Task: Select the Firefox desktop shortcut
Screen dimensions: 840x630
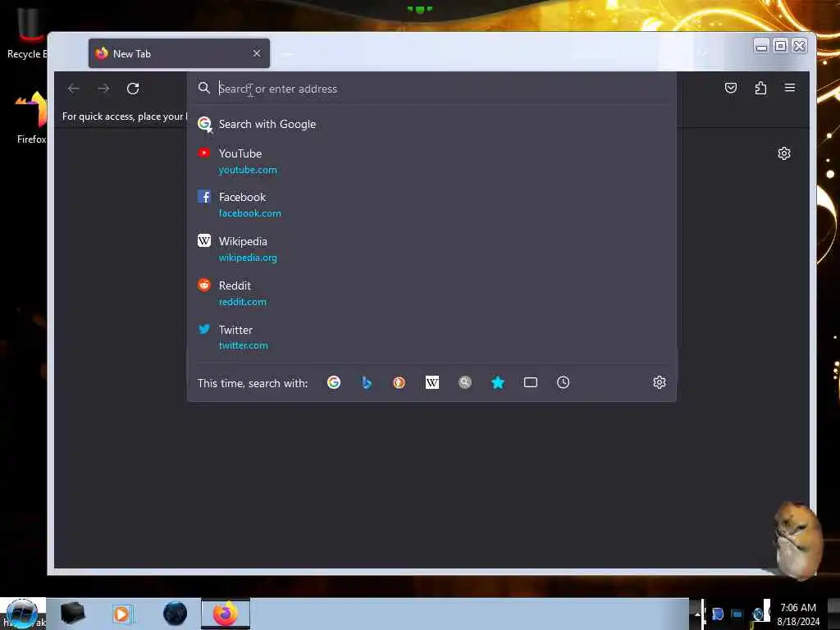Action: (x=31, y=118)
